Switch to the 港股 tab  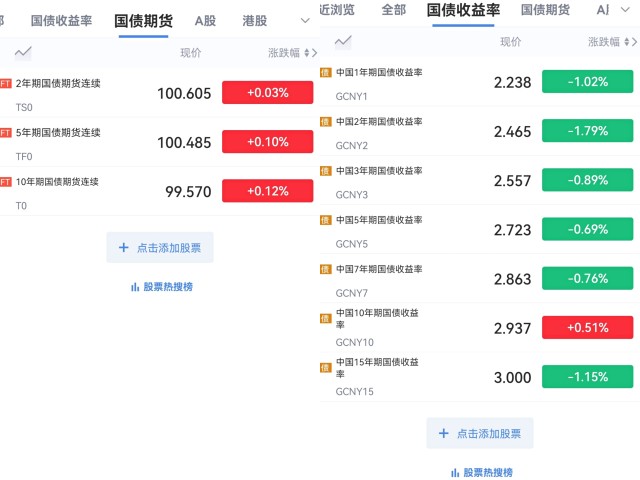tap(254, 20)
